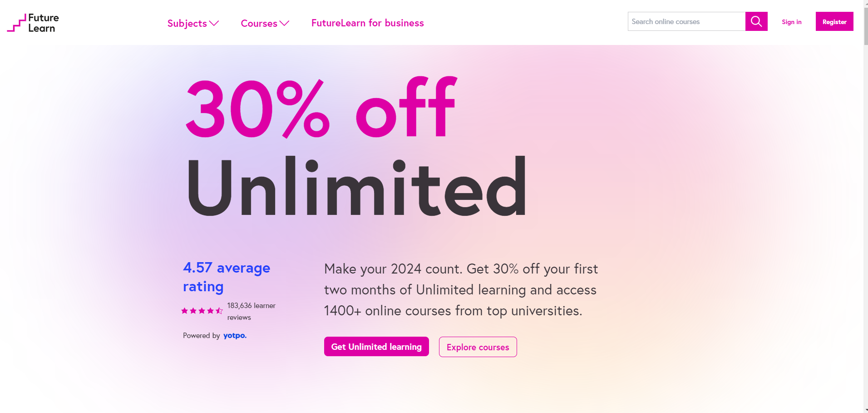
Task: Click the scrollbar down arrow
Action: pos(865,410)
